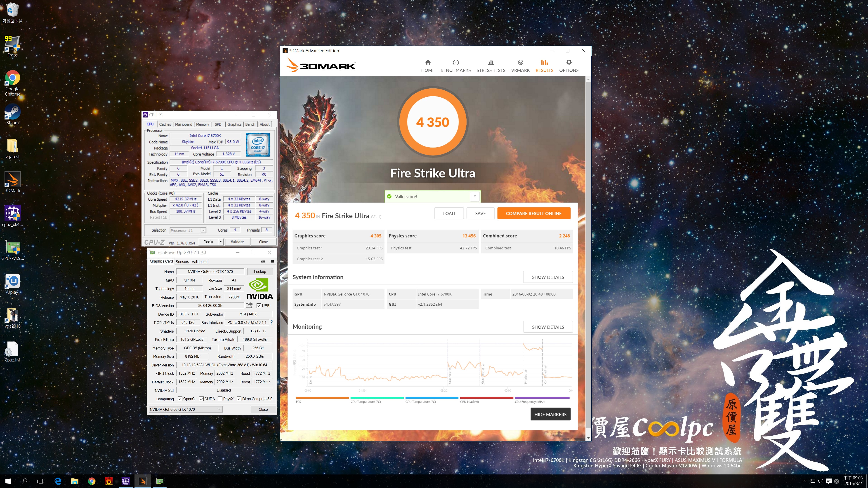This screenshot has width=868, height=488.
Task: Open GPU-Z 1.9 desktop icon
Action: pyautogui.click(x=12, y=250)
